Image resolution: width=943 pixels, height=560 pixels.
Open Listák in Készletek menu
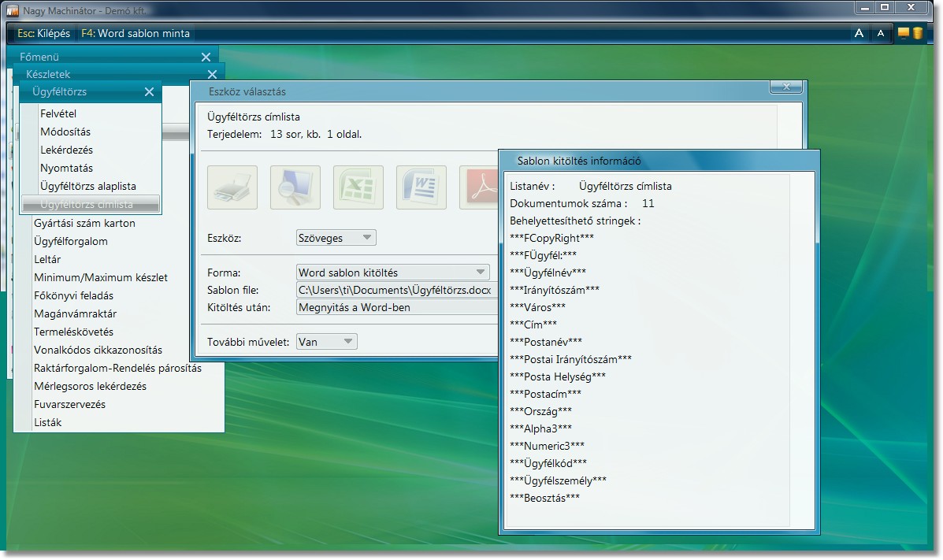tap(48, 422)
